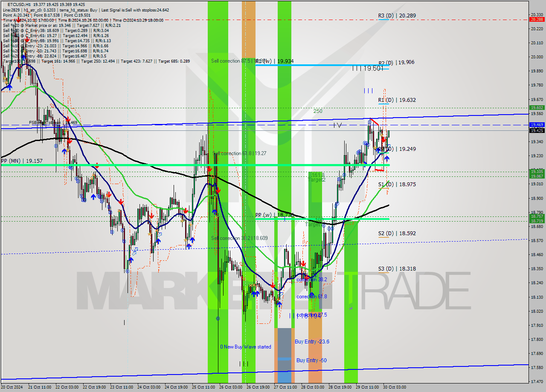This screenshot has height=392, width=546.
Task: Select the green 18.757 price tag on axis
Action: tap(537, 216)
